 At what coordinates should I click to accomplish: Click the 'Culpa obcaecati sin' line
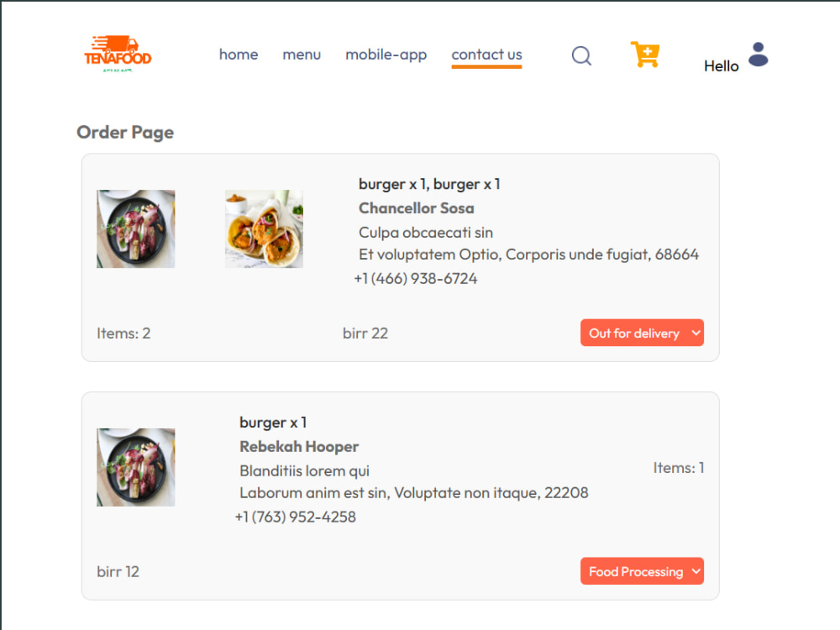[425, 233]
